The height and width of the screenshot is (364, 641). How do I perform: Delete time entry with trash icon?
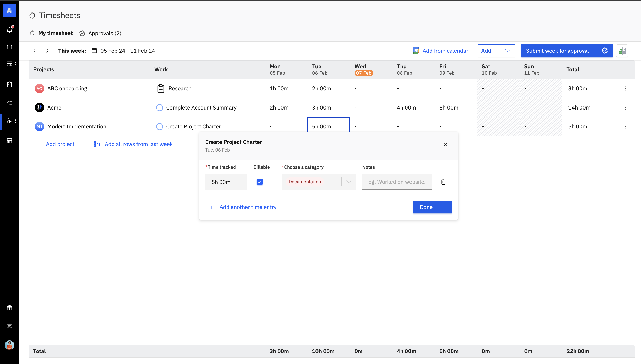443,182
